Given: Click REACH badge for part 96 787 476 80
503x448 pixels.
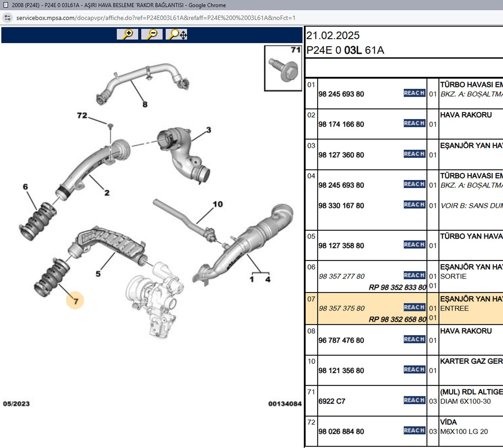Looking at the screenshot, I should pos(414,339).
